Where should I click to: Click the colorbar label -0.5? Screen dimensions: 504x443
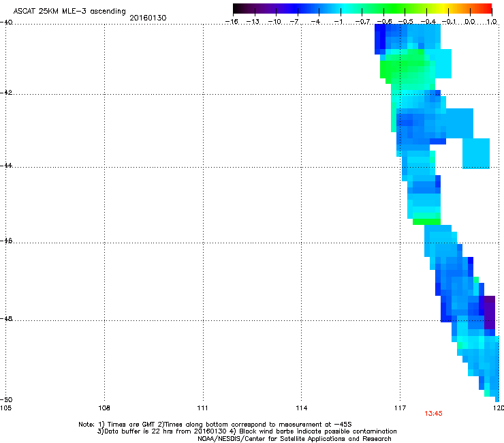pyautogui.click(x=406, y=22)
